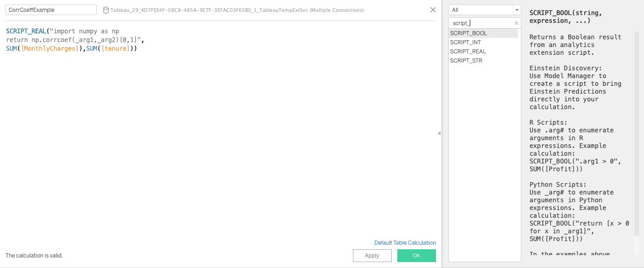The width and height of the screenshot is (644, 268).
Task: Clear the function search box text
Action: click(x=516, y=23)
